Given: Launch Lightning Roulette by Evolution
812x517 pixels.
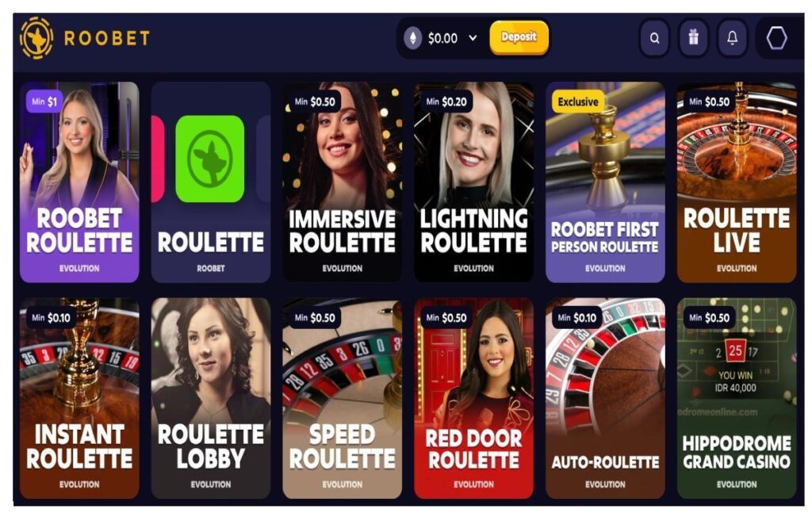Looking at the screenshot, I should [x=474, y=182].
